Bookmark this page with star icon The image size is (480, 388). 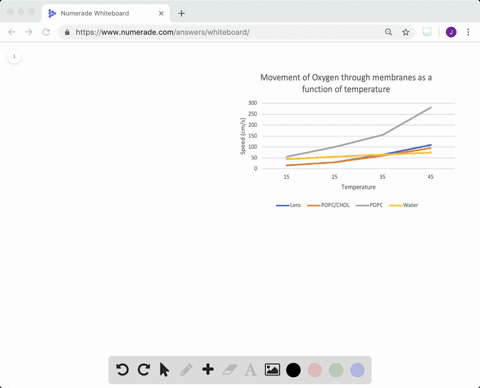pos(406,32)
